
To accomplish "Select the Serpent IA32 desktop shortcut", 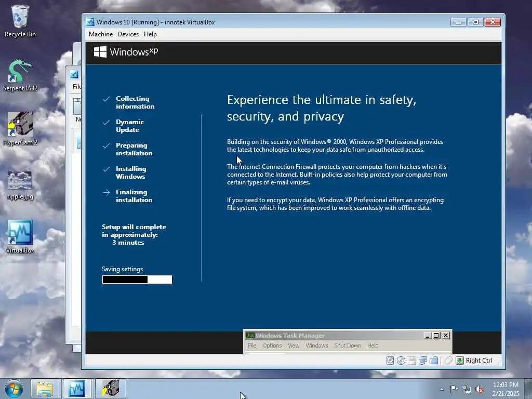I will click(x=20, y=75).
